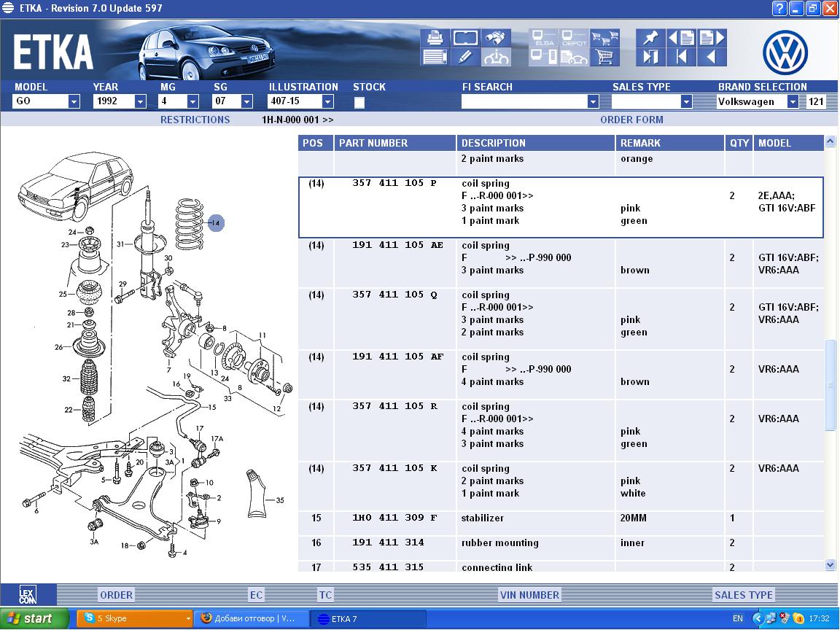This screenshot has width=840, height=630.
Task: Go to next page with the right-arrow document icon
Action: (712, 38)
